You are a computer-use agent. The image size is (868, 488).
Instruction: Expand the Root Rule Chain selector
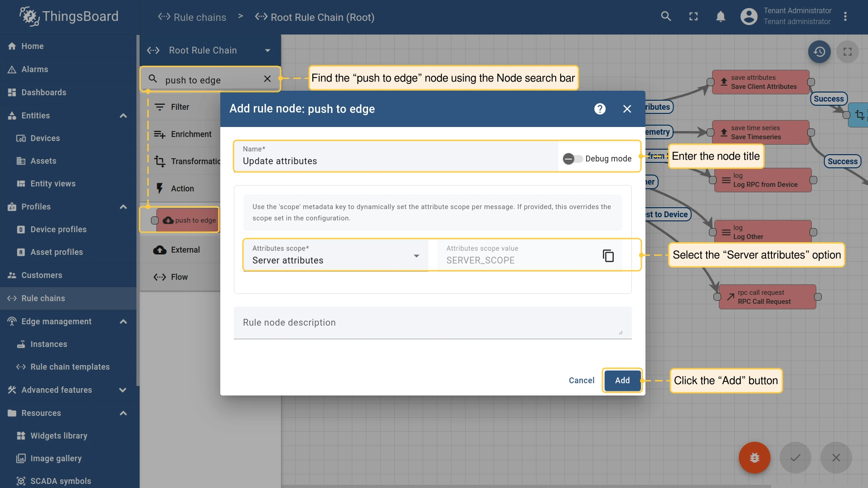pos(267,50)
